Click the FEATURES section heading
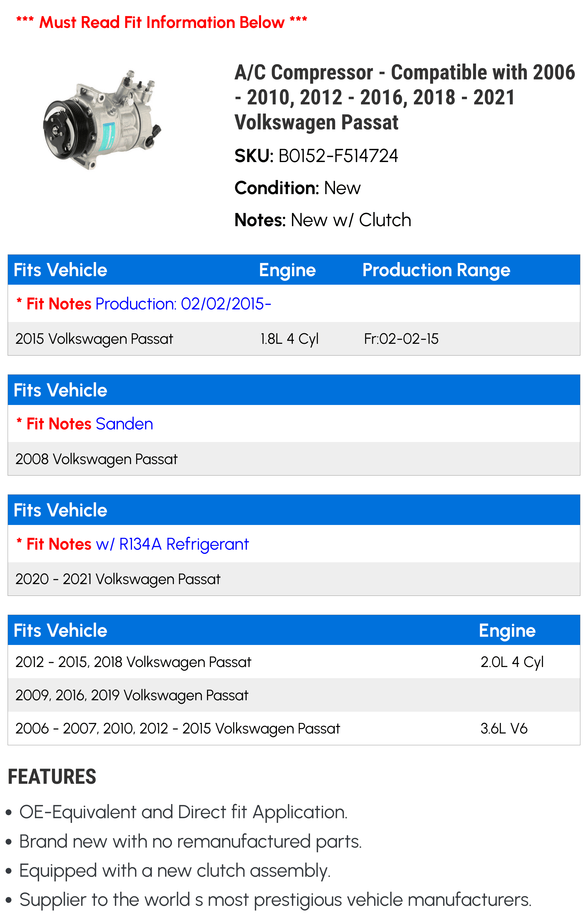Image resolution: width=588 pixels, height=922 pixels. (52, 777)
